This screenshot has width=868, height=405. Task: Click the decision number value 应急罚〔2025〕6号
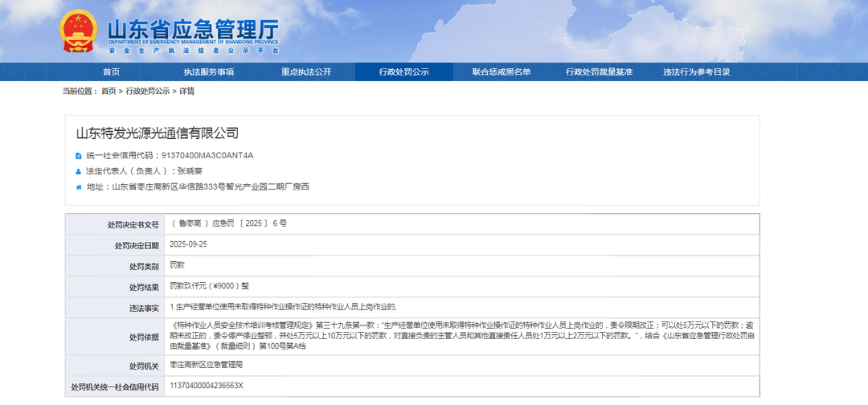[x=229, y=223]
